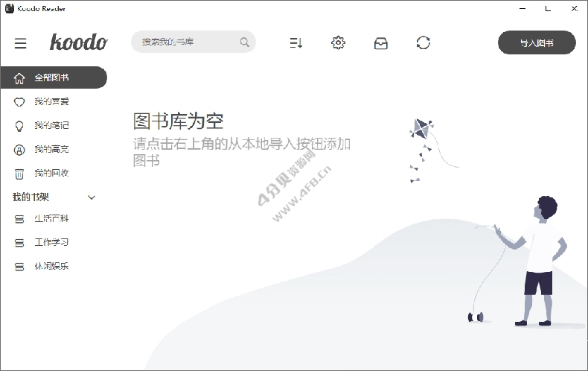Open the settings gear icon
The height and width of the screenshot is (371, 588).
pos(338,42)
